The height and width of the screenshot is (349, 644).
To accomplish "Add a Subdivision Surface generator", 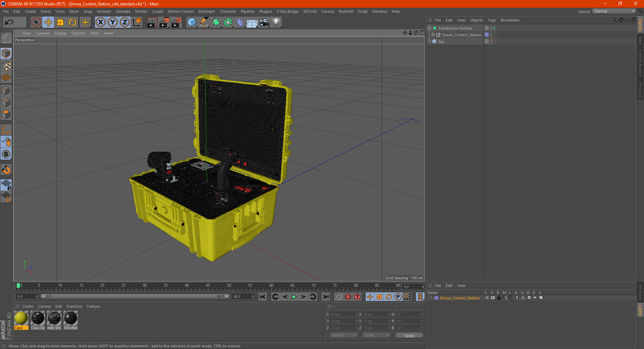I will pyautogui.click(x=216, y=22).
